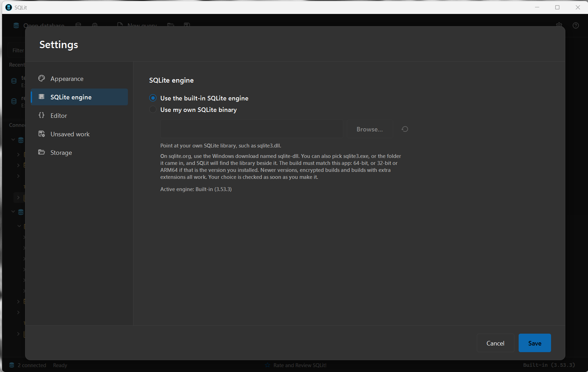
Task: Click the Unsaved work icon
Action: [41, 134]
